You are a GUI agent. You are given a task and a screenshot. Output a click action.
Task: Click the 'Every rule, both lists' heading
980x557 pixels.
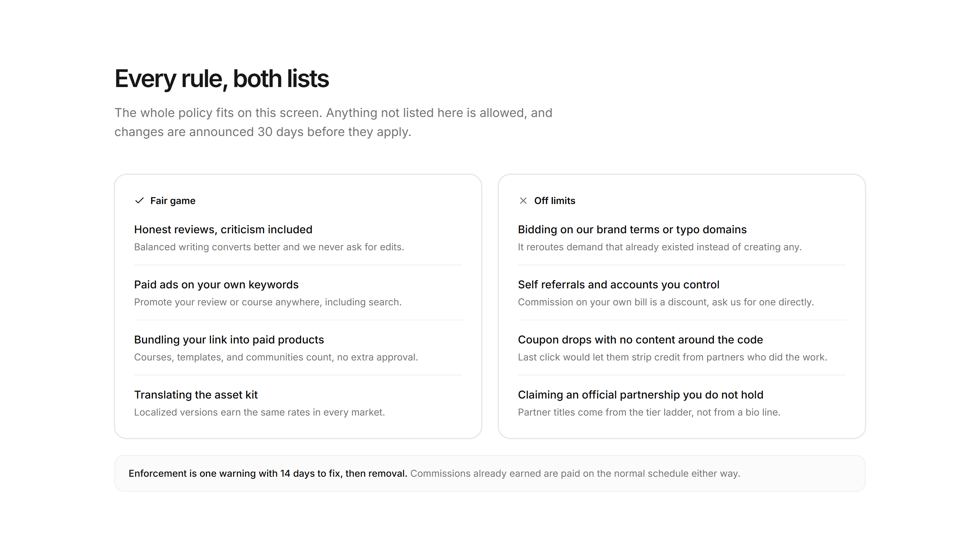tap(222, 79)
